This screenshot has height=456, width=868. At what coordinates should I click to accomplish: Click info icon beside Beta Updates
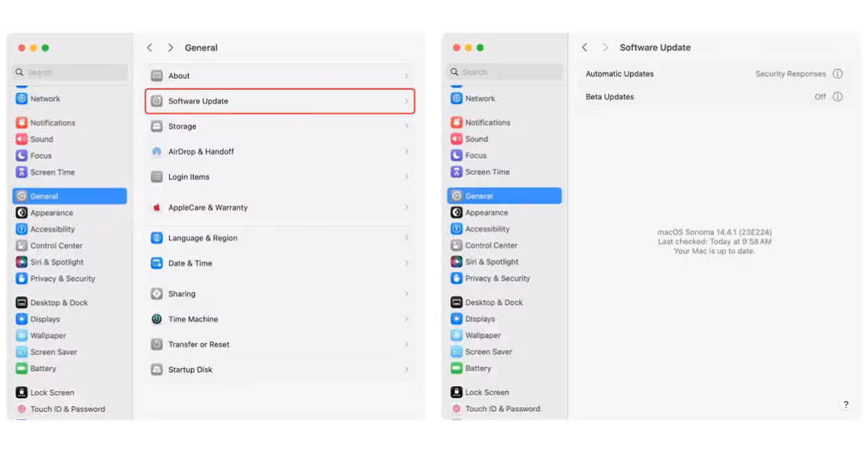tap(838, 97)
